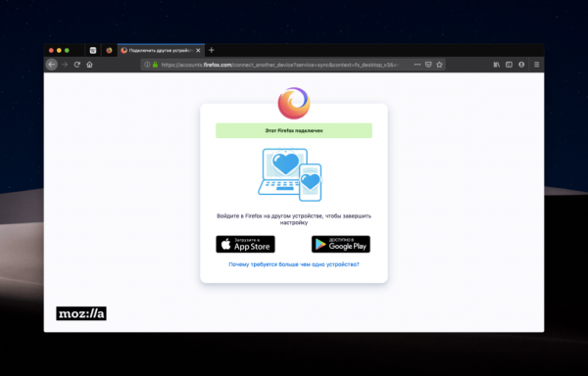Click the 'Этот Firefox подключен' green banner
Image resolution: width=588 pixels, height=376 pixels.
point(294,130)
